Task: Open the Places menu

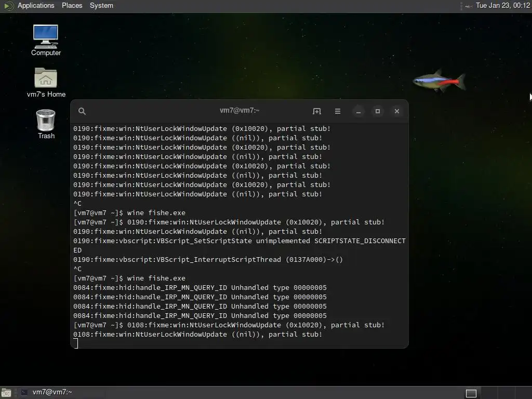Action: pyautogui.click(x=72, y=5)
